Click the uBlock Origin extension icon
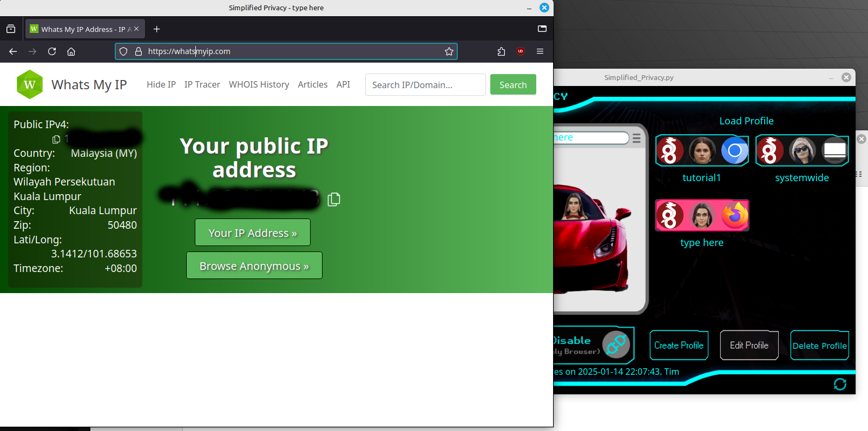 coord(521,51)
